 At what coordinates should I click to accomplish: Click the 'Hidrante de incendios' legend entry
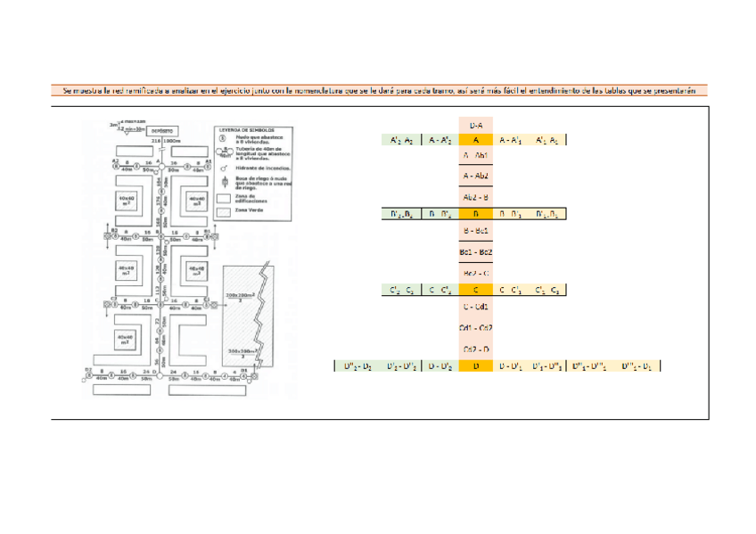[263, 168]
